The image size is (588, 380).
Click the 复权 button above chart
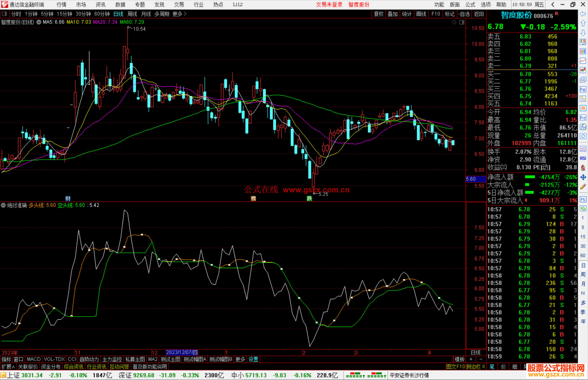pyautogui.click(x=378, y=14)
